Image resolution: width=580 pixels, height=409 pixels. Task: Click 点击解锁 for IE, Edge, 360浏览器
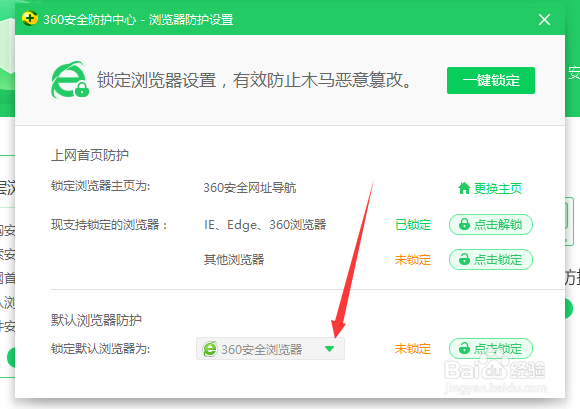(x=490, y=224)
